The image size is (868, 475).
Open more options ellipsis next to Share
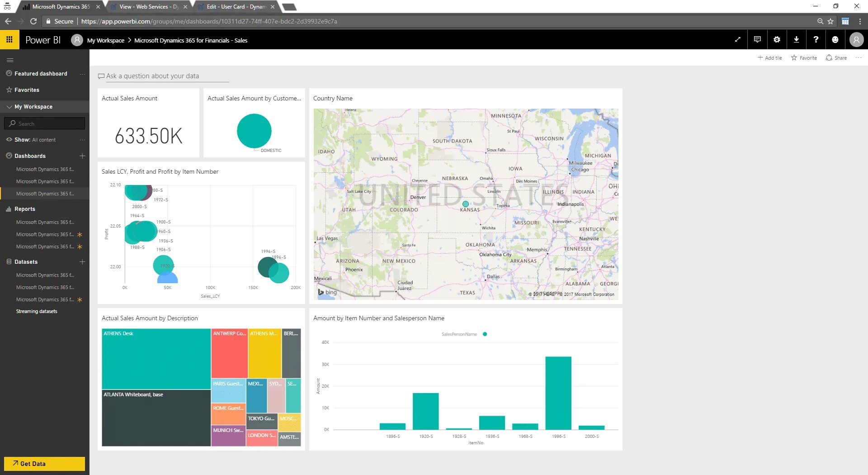(x=859, y=58)
